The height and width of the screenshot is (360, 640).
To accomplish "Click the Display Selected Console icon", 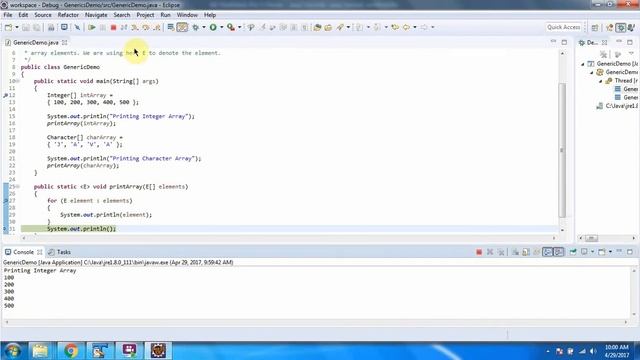I will coord(584,252).
